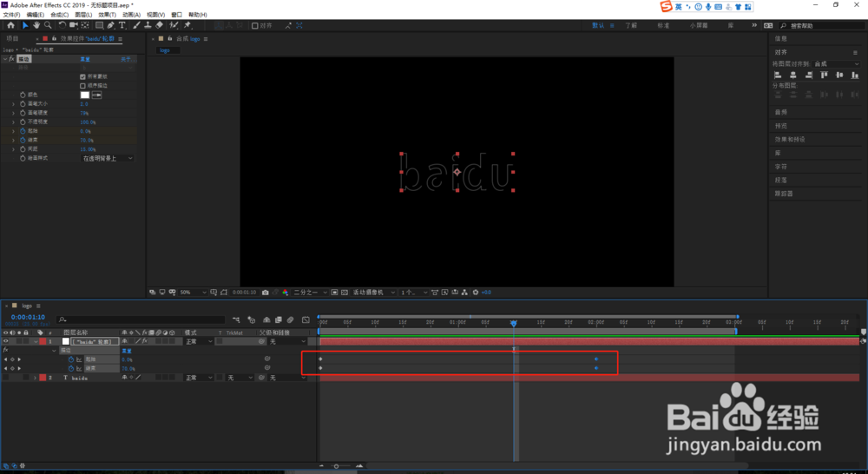Select the Zoom magnifier tool
This screenshot has width=868, height=474.
coord(48,25)
